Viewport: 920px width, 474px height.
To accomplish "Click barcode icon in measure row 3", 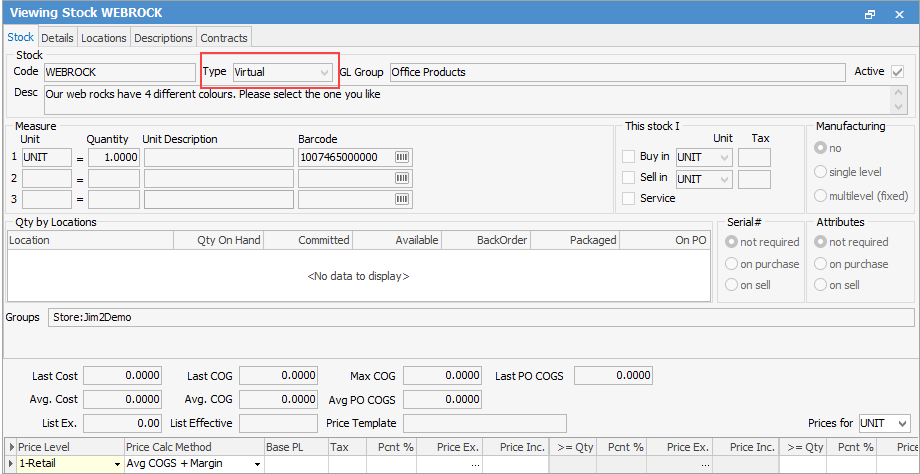I will point(403,199).
